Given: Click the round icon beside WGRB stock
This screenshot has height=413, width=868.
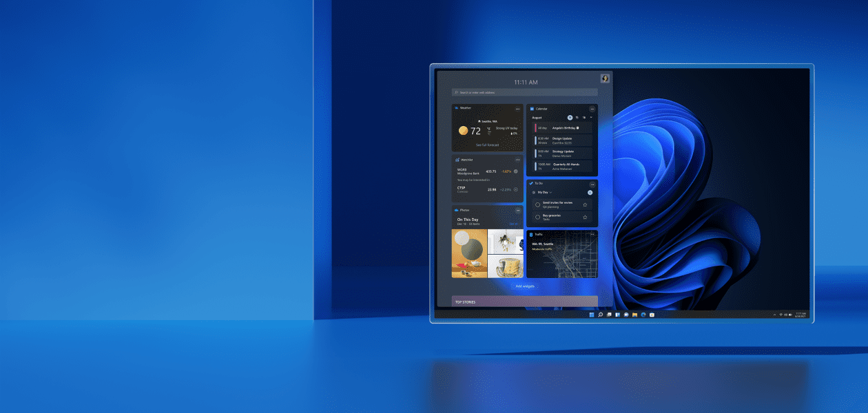Looking at the screenshot, I should pyautogui.click(x=515, y=171).
